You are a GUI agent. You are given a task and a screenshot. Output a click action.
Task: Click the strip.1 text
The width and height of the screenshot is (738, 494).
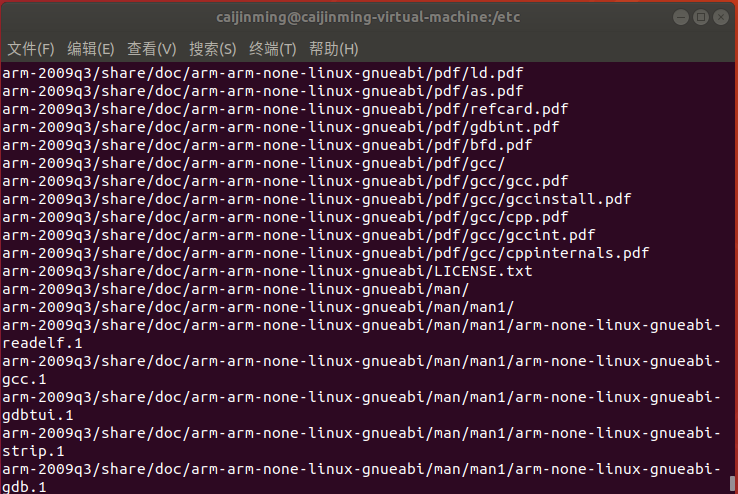click(33, 451)
